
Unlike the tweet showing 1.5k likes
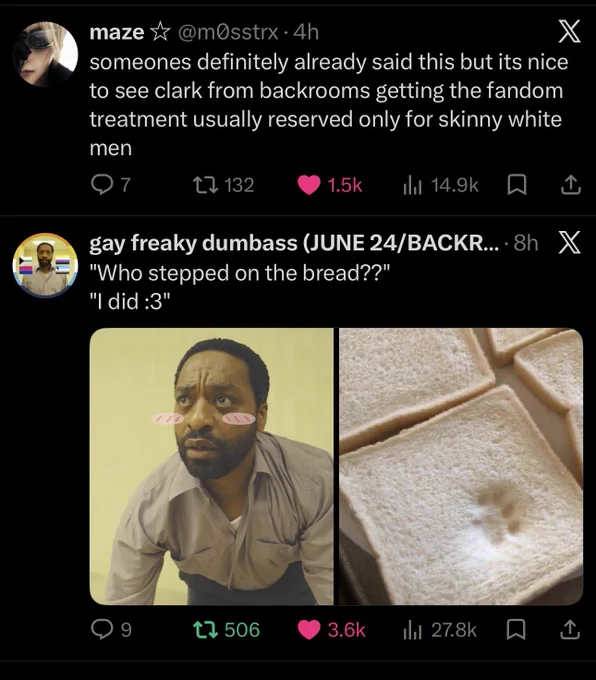point(330,185)
